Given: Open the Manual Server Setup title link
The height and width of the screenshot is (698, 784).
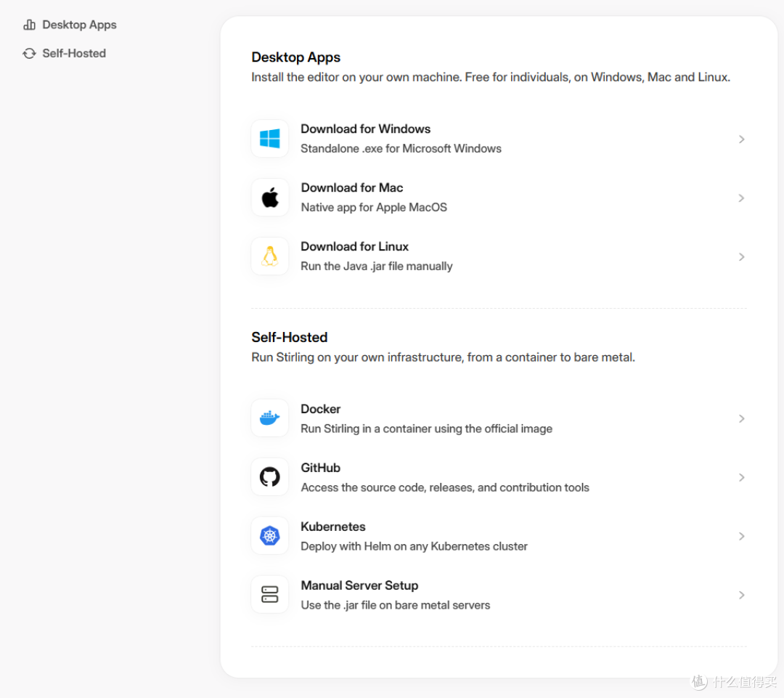Looking at the screenshot, I should pyautogui.click(x=359, y=585).
